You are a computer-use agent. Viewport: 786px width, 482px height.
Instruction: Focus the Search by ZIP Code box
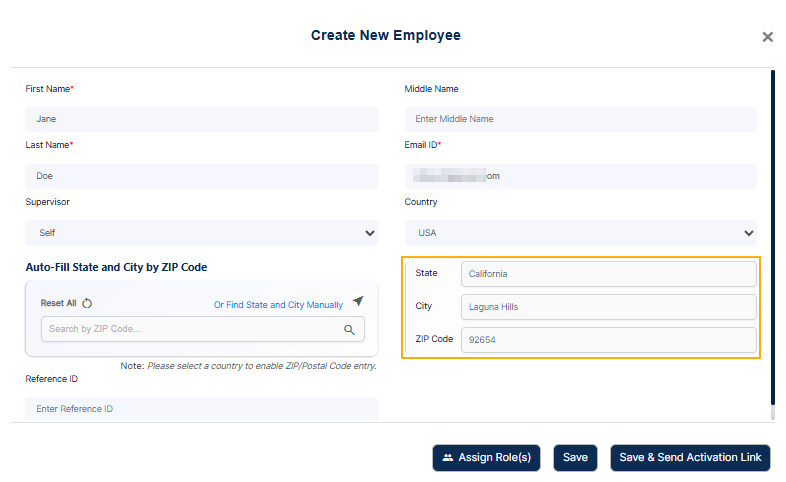203,329
